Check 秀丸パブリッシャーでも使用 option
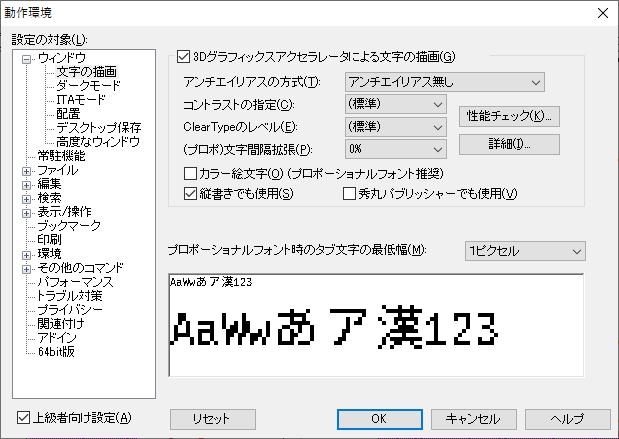Viewport: 619px width, 439px height. (349, 193)
